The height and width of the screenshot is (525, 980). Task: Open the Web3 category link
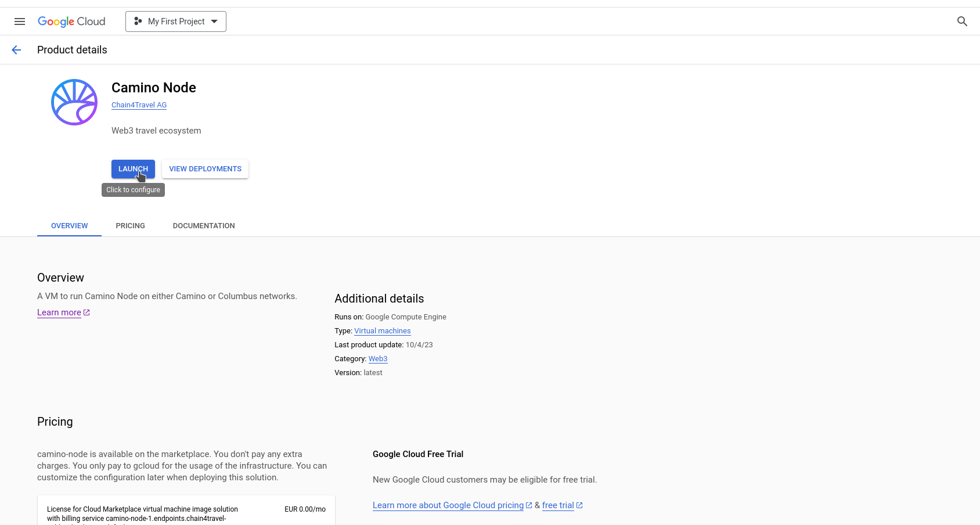377,359
